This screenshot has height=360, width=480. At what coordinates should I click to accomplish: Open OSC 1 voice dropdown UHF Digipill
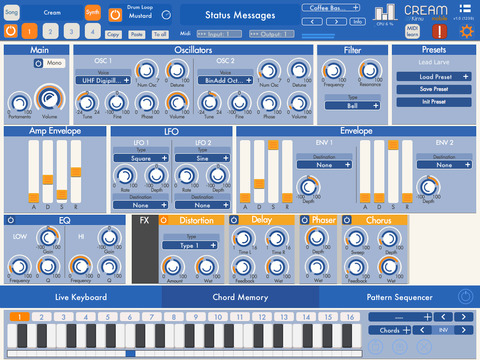[103, 80]
